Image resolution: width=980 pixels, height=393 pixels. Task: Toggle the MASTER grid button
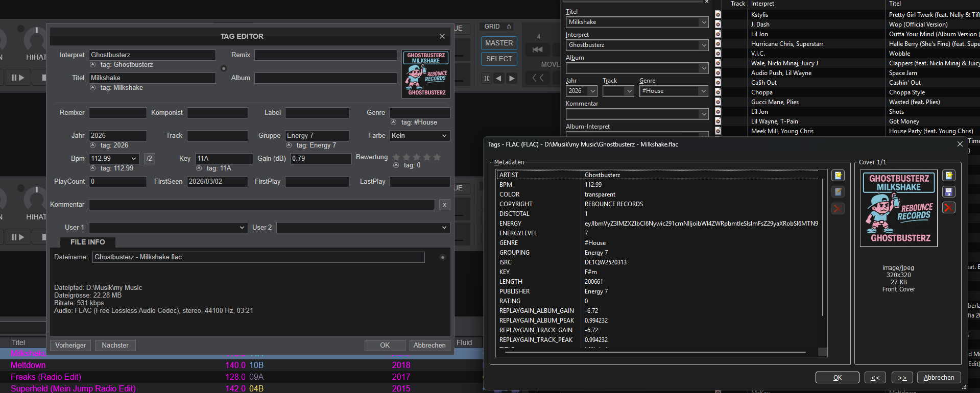pos(498,43)
